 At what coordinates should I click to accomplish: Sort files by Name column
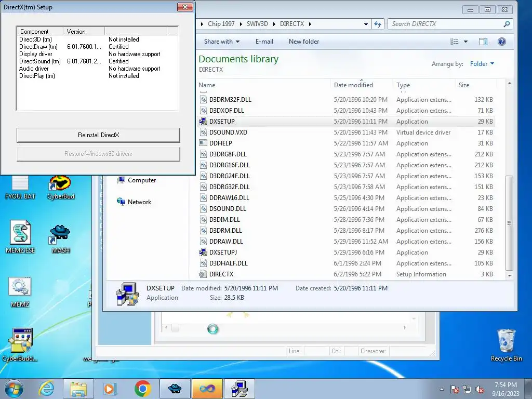[x=264, y=85]
